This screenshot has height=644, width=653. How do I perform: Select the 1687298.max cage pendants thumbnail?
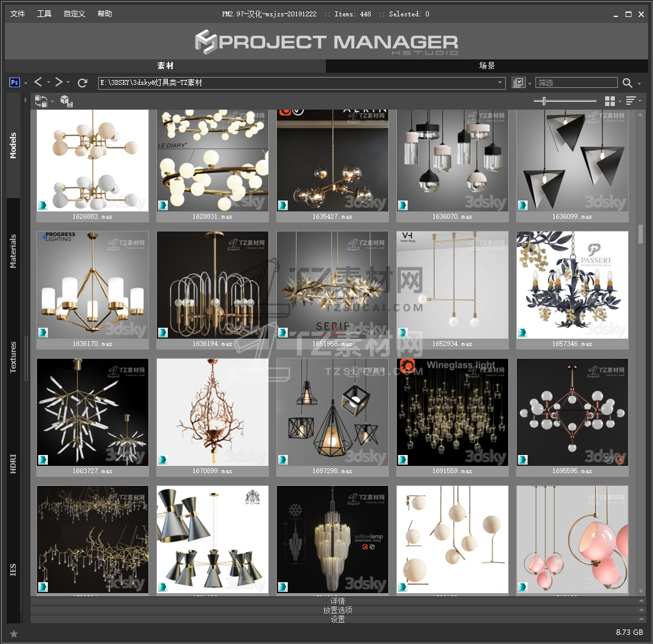[x=333, y=412]
